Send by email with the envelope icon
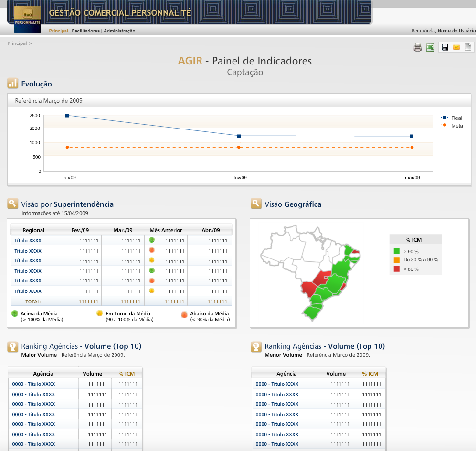The width and height of the screenshot is (476, 451). [x=456, y=47]
